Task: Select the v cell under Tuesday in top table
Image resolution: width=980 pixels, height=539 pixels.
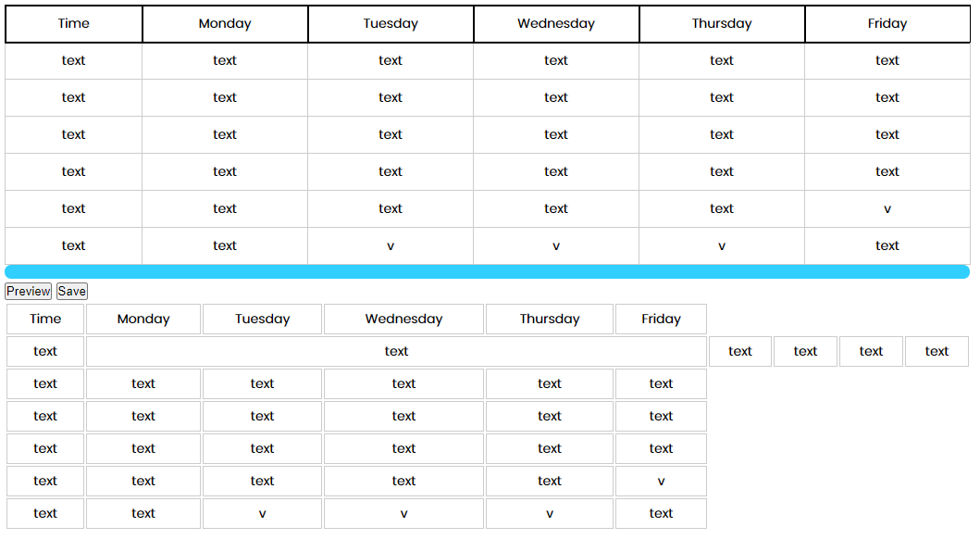Action: pyautogui.click(x=390, y=245)
